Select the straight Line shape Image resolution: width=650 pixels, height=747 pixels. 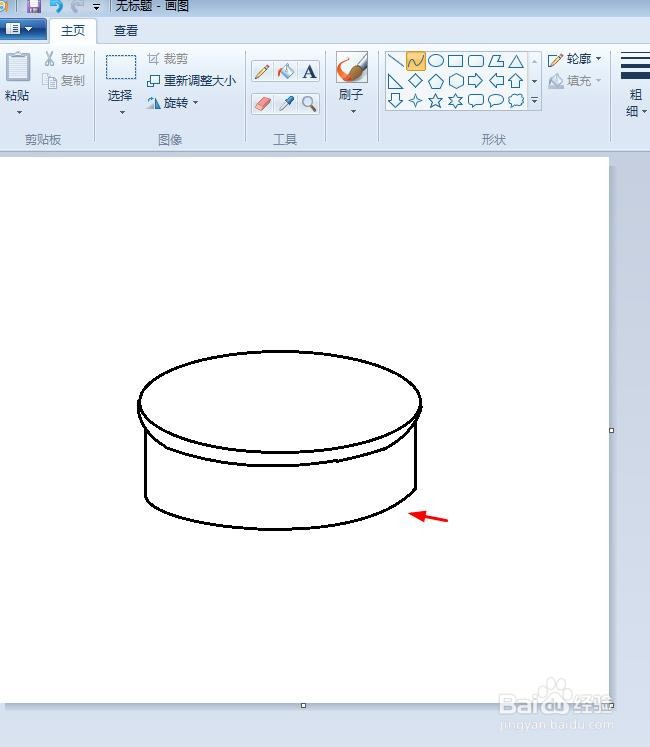click(x=396, y=61)
